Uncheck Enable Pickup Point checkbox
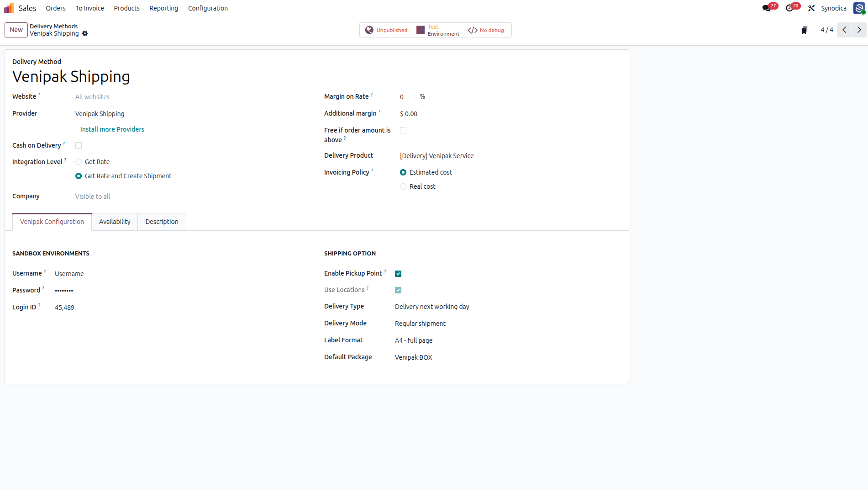The width and height of the screenshot is (868, 489). click(398, 274)
